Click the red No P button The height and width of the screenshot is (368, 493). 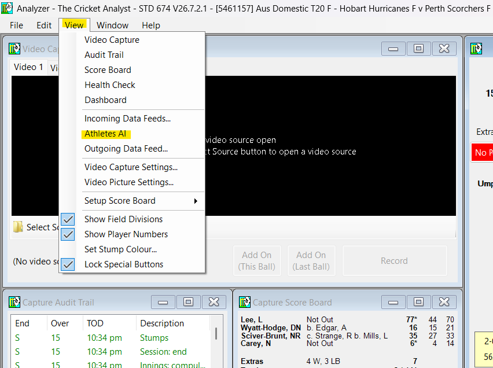[x=482, y=153]
